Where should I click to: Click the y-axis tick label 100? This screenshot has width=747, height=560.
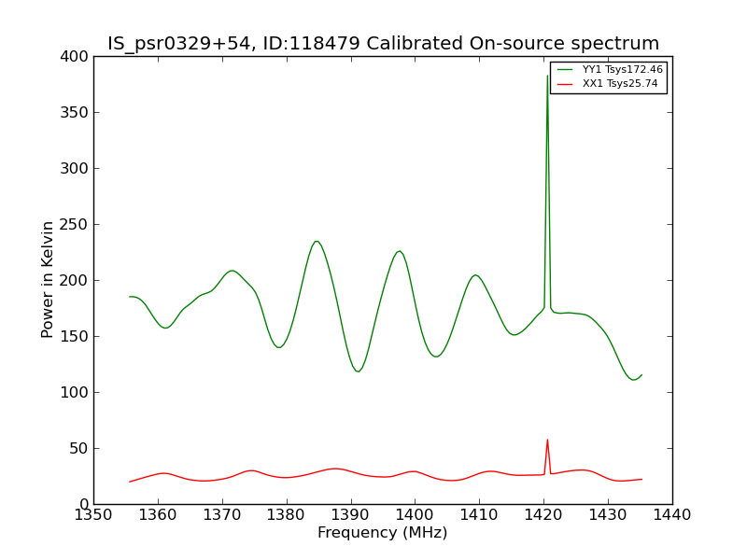[74, 392]
